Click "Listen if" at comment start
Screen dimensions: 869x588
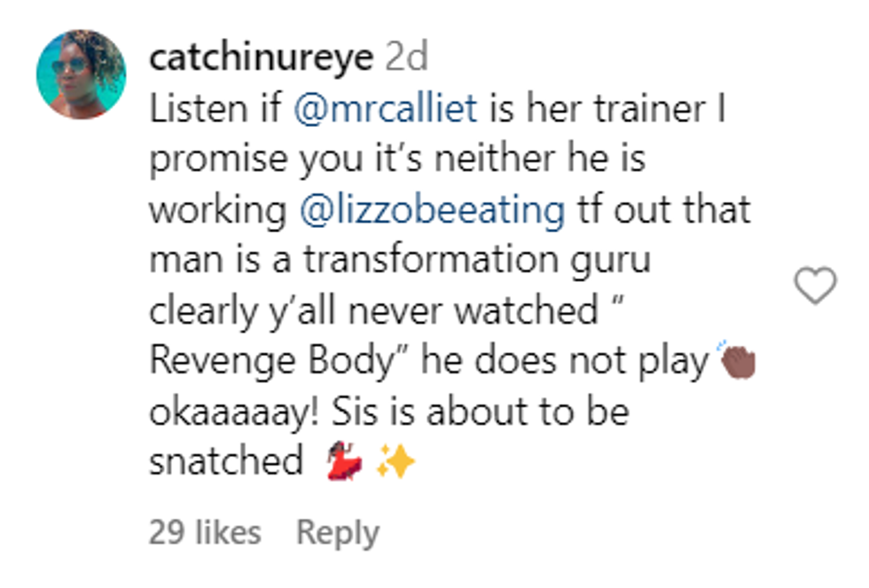(x=215, y=108)
